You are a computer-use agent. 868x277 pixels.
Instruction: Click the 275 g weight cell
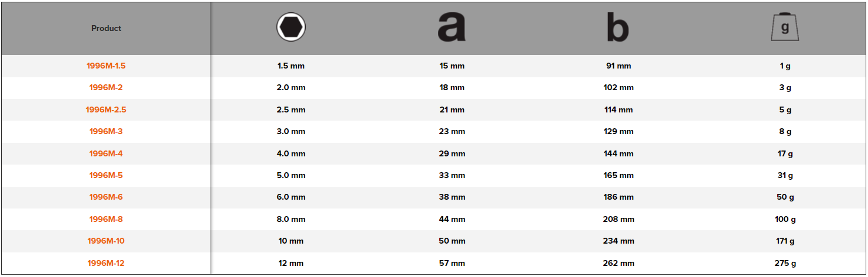tap(785, 263)
